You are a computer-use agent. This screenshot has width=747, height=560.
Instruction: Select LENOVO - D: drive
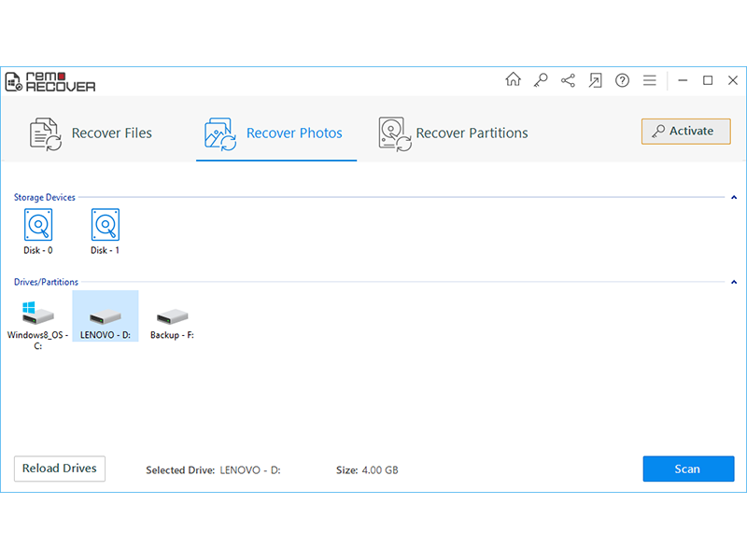click(106, 316)
